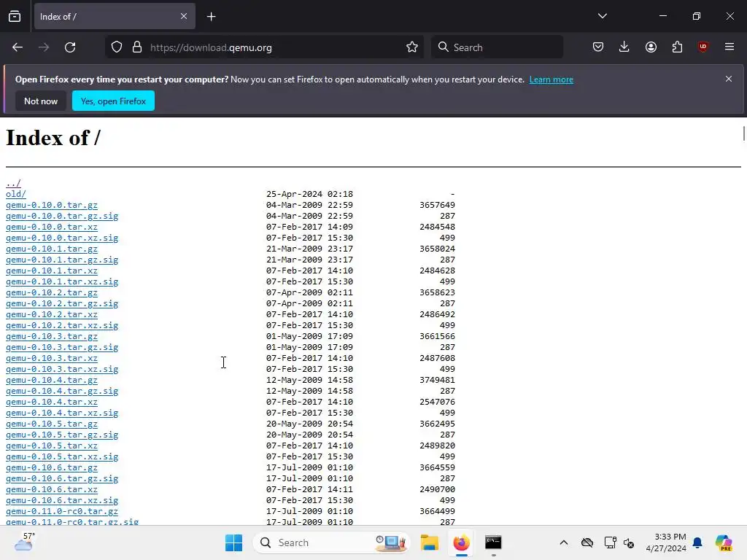The height and width of the screenshot is (560, 747).
Task: Click the page vertical scrollbar thumb
Action: click(743, 133)
